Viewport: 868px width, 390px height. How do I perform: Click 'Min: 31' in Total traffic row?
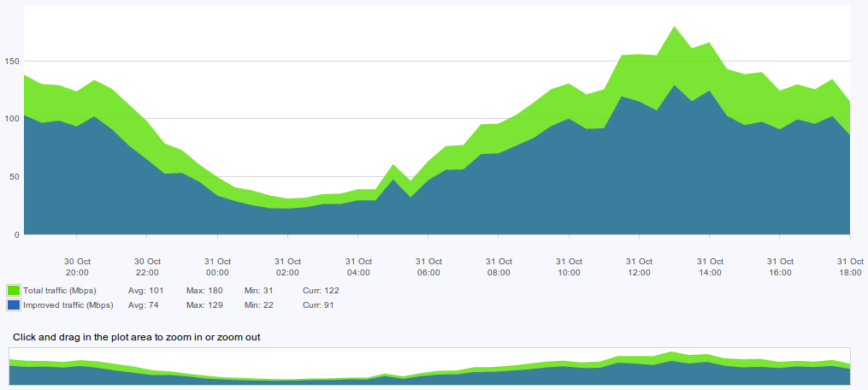pyautogui.click(x=258, y=290)
